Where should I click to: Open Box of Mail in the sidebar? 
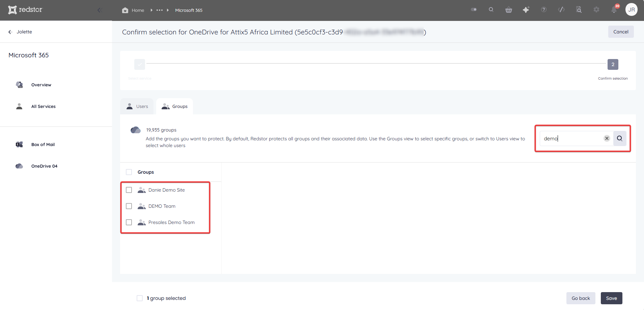(43, 144)
